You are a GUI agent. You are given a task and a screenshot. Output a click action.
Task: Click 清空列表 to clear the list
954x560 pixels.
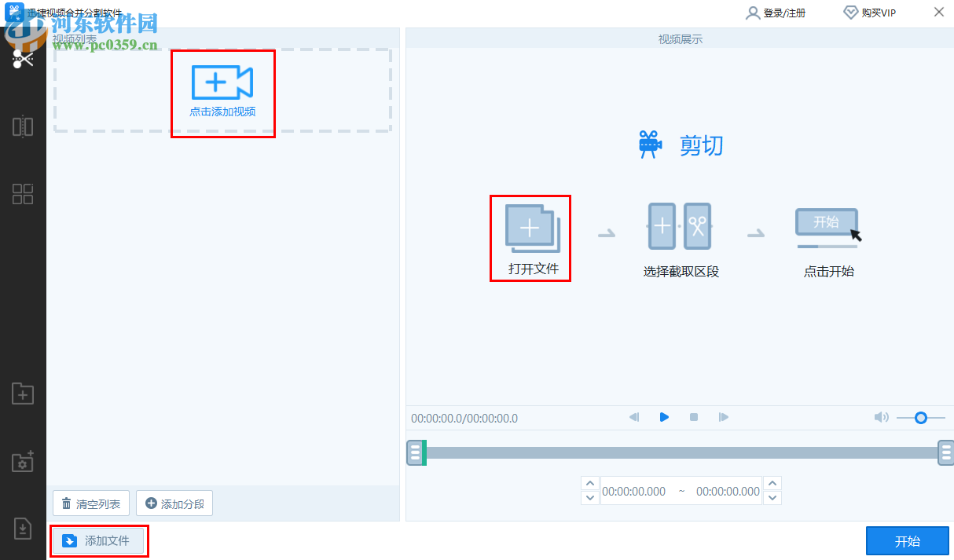click(x=91, y=503)
